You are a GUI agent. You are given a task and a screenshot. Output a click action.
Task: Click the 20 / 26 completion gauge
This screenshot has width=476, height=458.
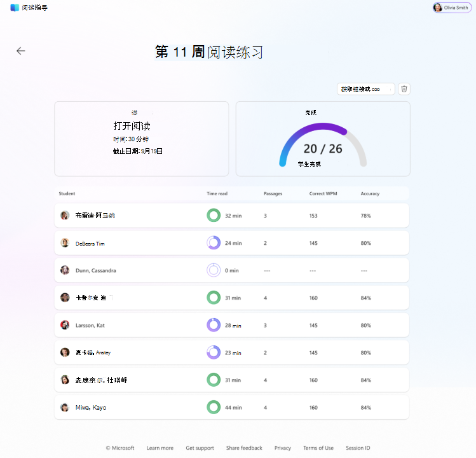(x=323, y=144)
